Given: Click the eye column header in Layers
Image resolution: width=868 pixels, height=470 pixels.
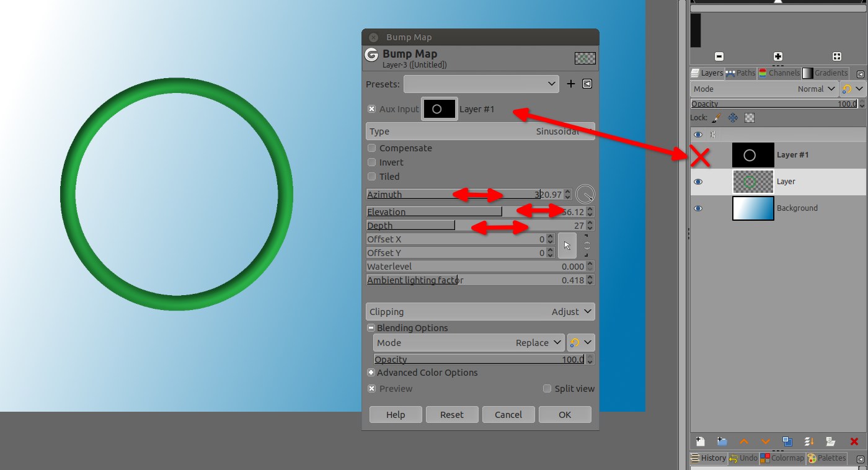Looking at the screenshot, I should (698, 135).
